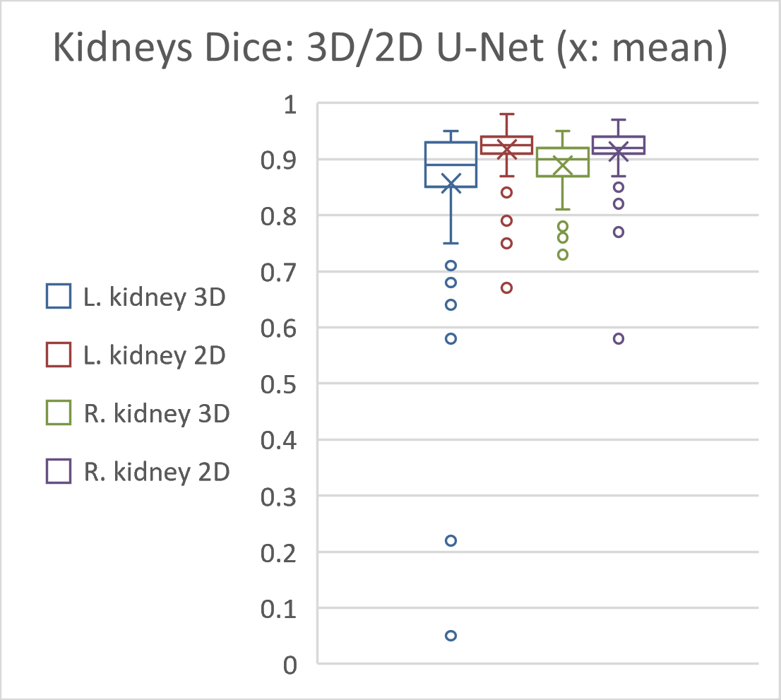Image resolution: width=781 pixels, height=700 pixels.
Task: Click the green mean X marker
Action: pyautogui.click(x=563, y=165)
